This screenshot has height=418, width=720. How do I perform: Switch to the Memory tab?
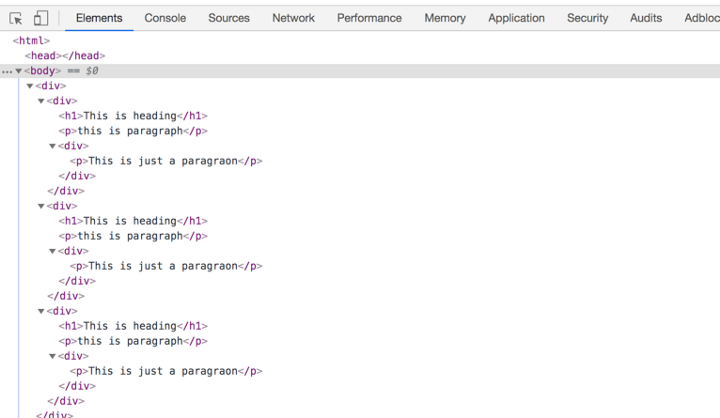pos(445,18)
